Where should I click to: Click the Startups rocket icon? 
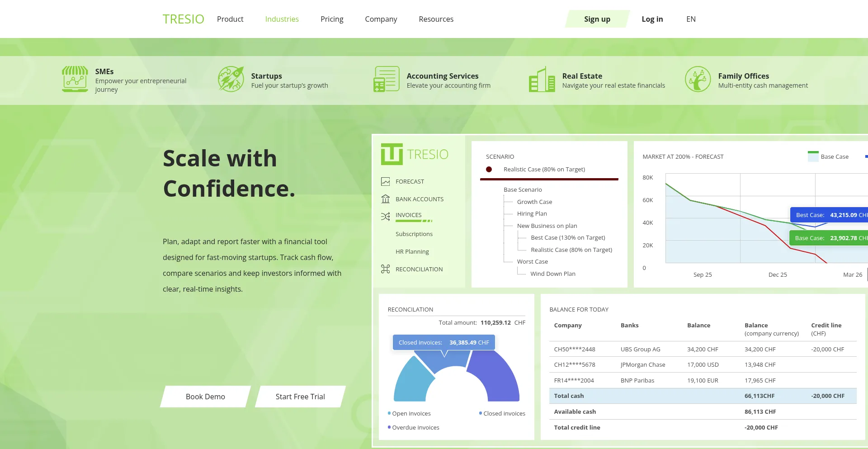point(231,79)
